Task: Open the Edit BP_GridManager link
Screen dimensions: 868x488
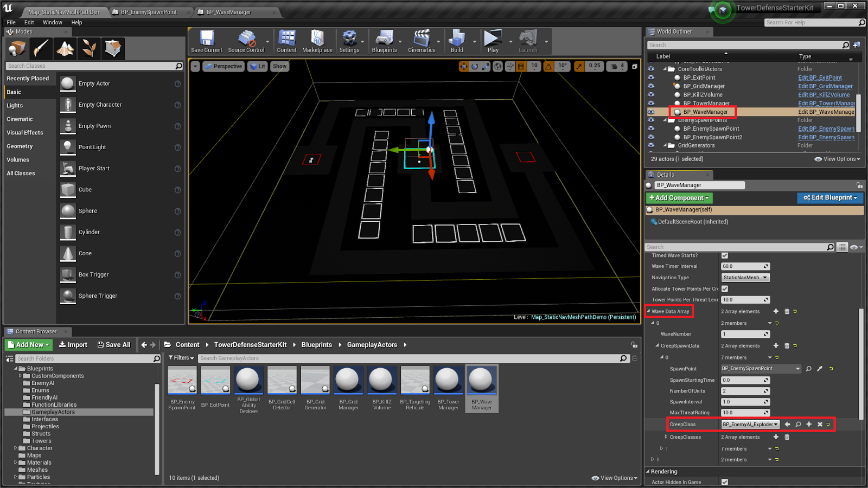Action: coord(825,86)
